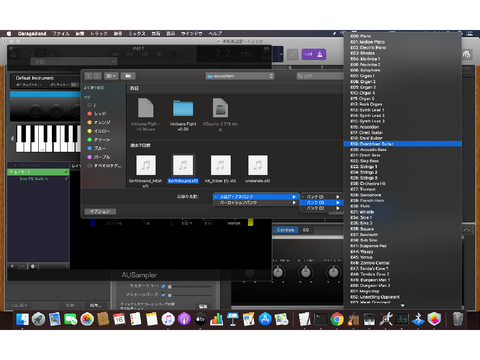Open the library icon at GarageBand top right
This screenshot has width=480, height=360.
point(466,54)
